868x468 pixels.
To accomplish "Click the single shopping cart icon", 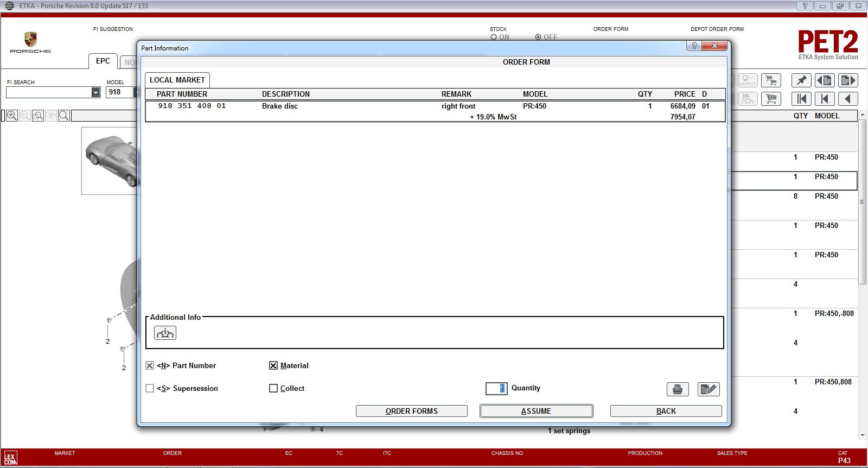I will pyautogui.click(x=771, y=99).
